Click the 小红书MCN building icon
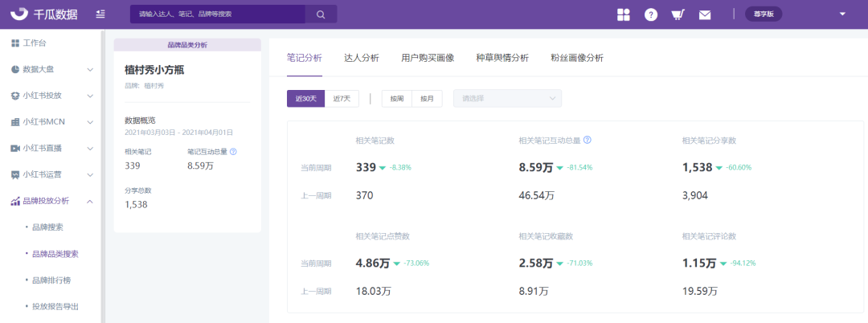 [x=15, y=121]
